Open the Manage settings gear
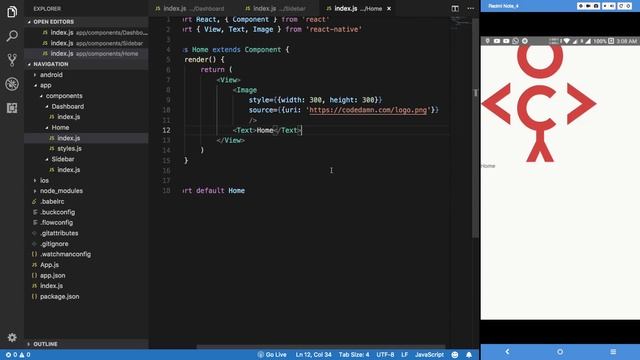Viewport: 640px width, 360px height. 12,338
